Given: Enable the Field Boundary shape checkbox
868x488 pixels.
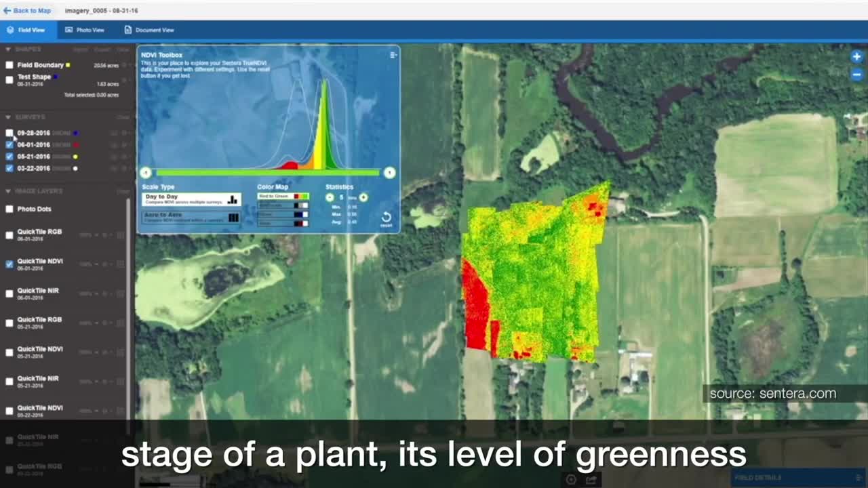Looking at the screenshot, I should 9,65.
